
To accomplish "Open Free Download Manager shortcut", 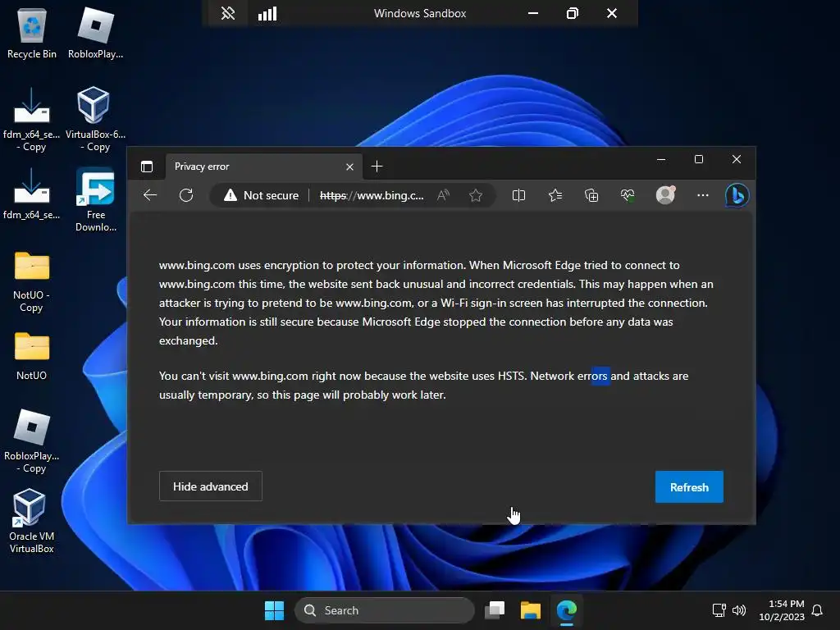I will (x=95, y=199).
